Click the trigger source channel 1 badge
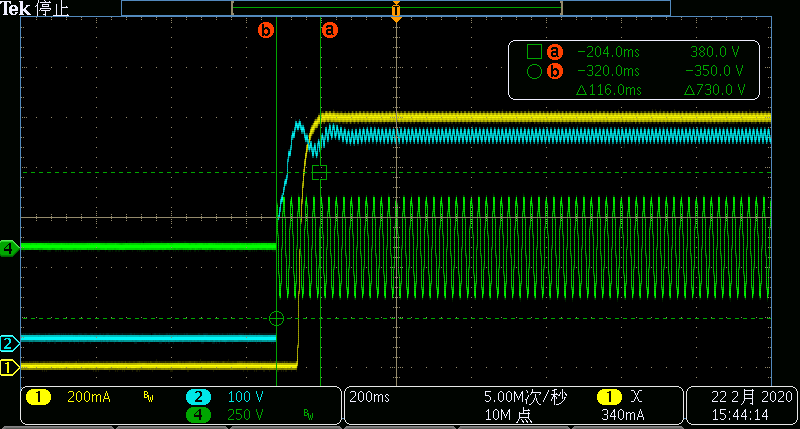The width and height of the screenshot is (800, 429). pyautogui.click(x=609, y=396)
